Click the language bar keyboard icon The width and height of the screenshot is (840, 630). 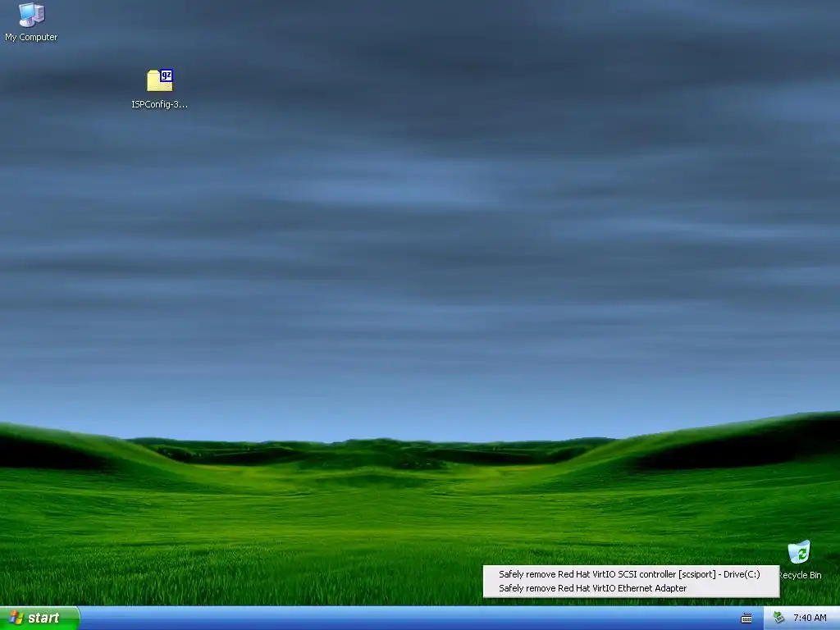click(746, 619)
